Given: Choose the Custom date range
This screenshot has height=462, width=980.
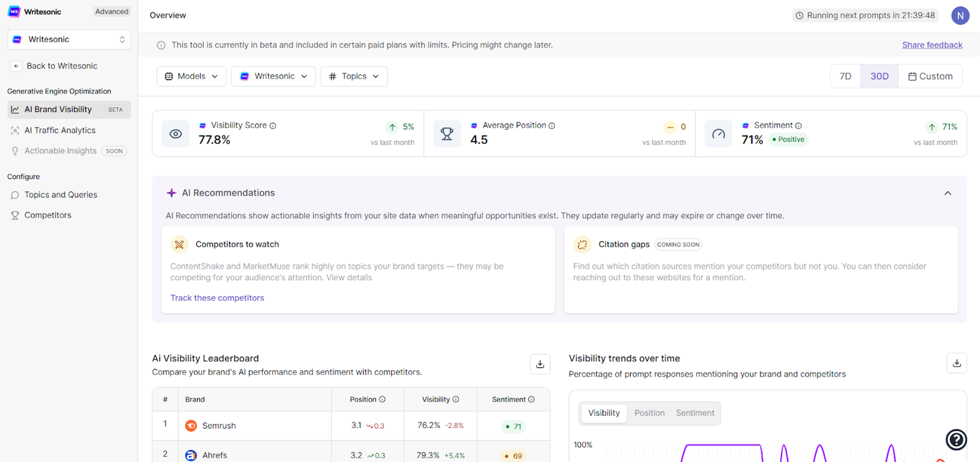Looking at the screenshot, I should click(x=930, y=76).
